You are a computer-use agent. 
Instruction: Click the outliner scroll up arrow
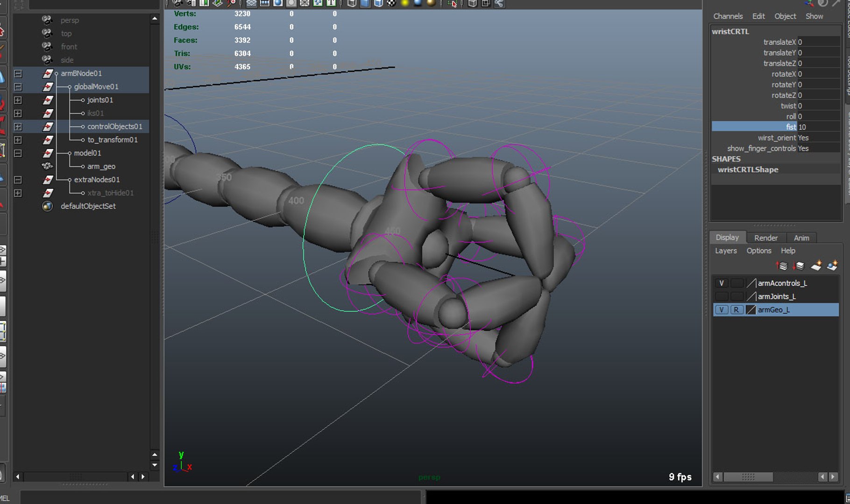pos(155,19)
